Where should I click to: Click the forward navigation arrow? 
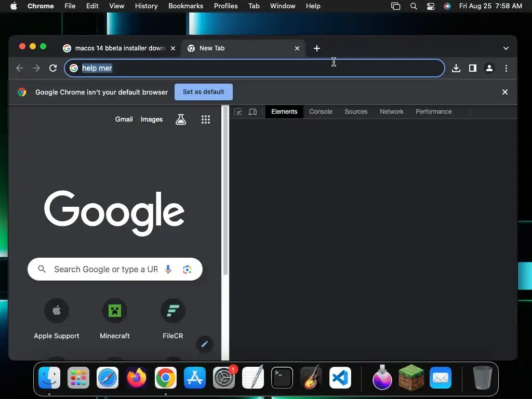(36, 68)
